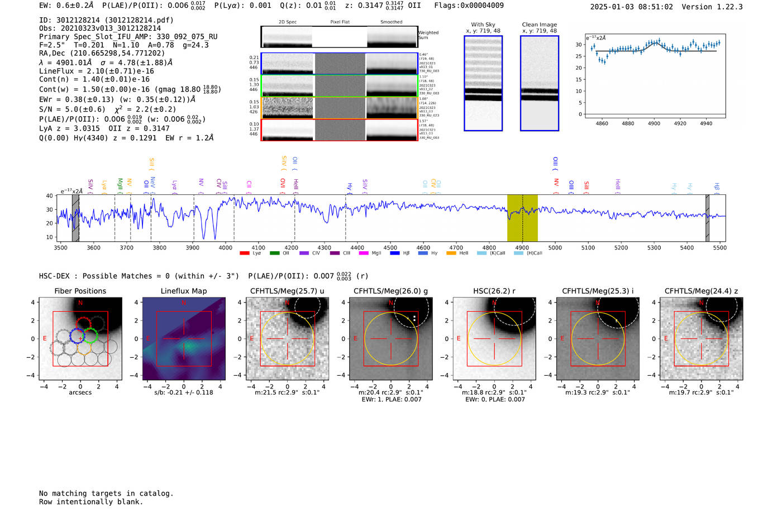Click the gray hatched band near 5460
Screen dimensions: 782x532
point(707,218)
